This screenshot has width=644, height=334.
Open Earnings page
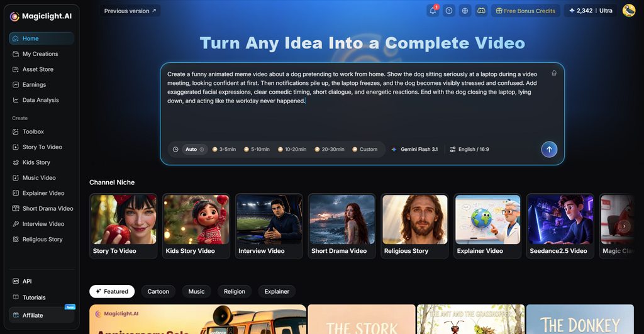point(41,85)
